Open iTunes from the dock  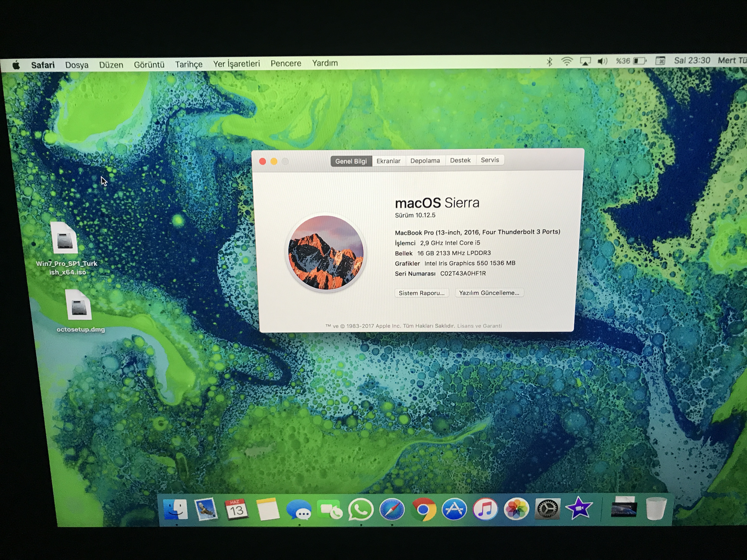click(485, 509)
